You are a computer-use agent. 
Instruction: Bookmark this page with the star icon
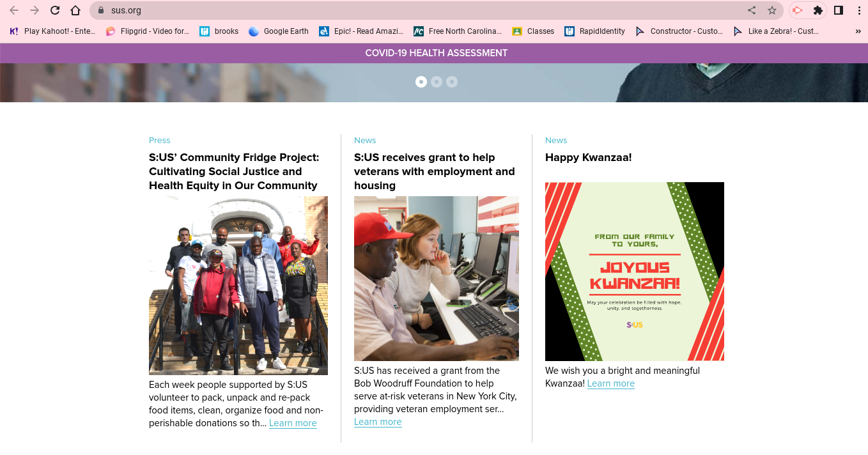click(x=772, y=10)
